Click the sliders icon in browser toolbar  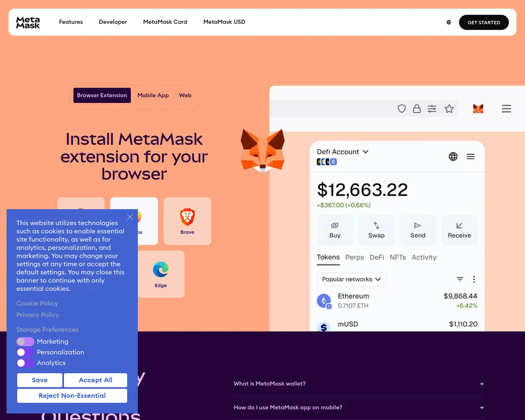pos(432,109)
